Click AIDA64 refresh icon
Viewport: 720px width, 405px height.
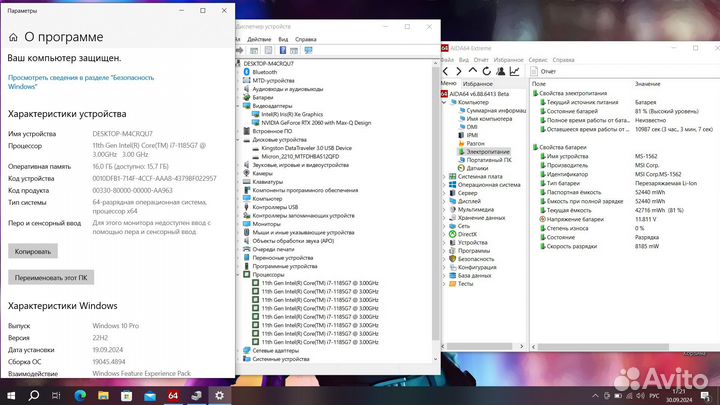click(486, 71)
